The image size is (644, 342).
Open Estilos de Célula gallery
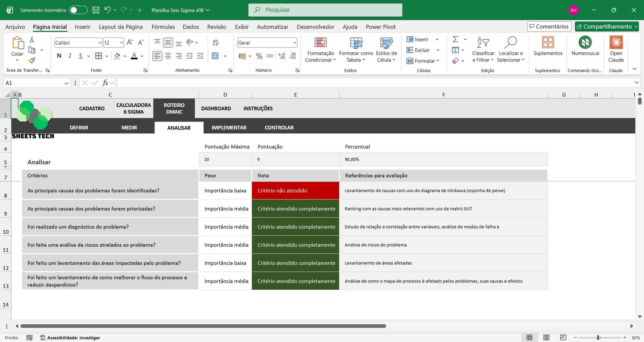(x=386, y=50)
